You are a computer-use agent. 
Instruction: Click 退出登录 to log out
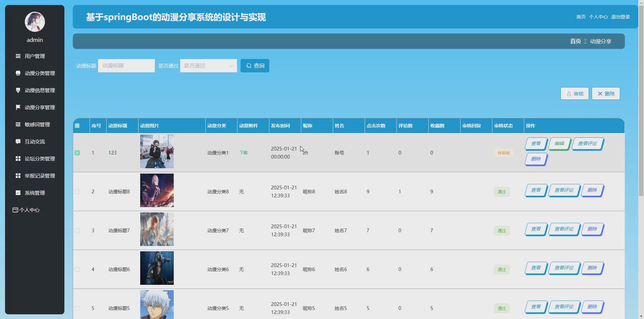(x=621, y=17)
